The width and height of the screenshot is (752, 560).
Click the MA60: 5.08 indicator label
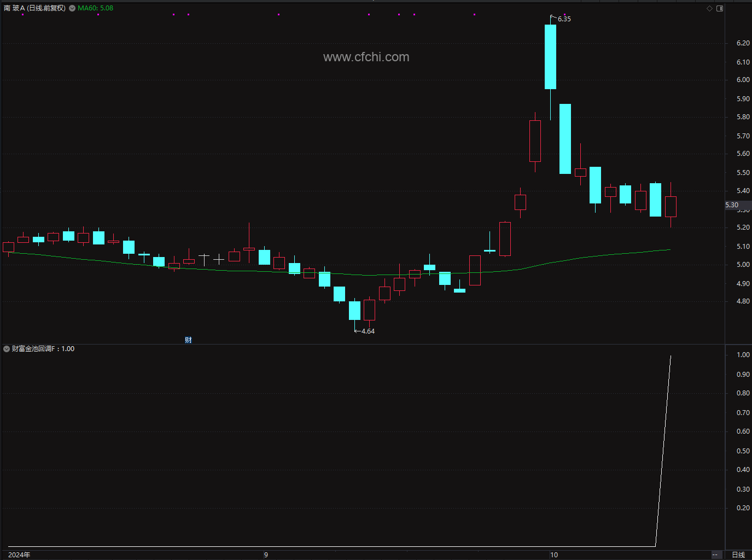[x=95, y=8]
